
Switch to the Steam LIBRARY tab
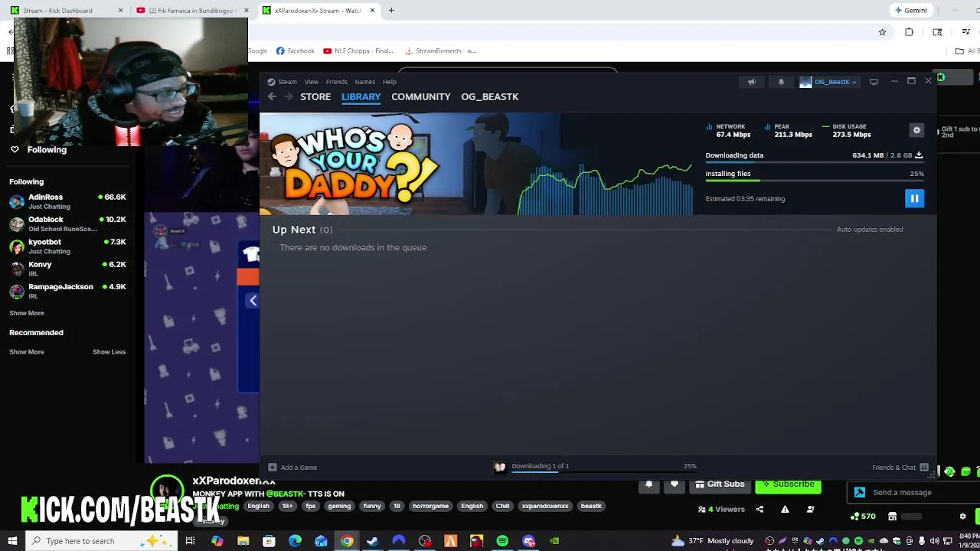tap(361, 96)
